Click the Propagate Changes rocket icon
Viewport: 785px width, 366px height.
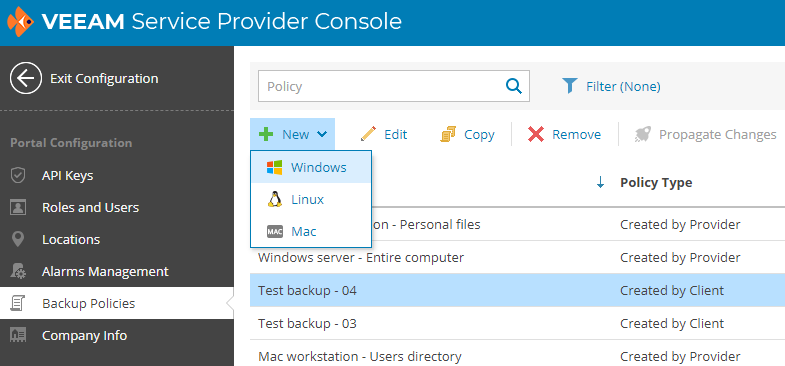tap(642, 134)
